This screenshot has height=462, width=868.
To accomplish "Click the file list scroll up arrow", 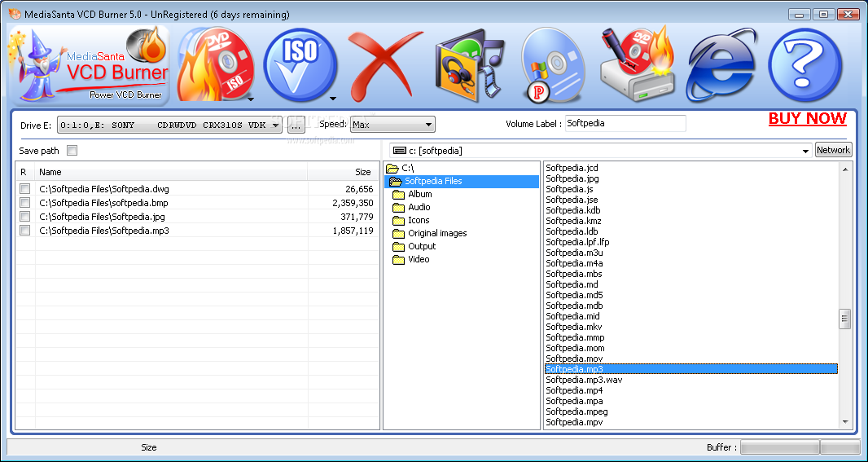I will [844, 168].
